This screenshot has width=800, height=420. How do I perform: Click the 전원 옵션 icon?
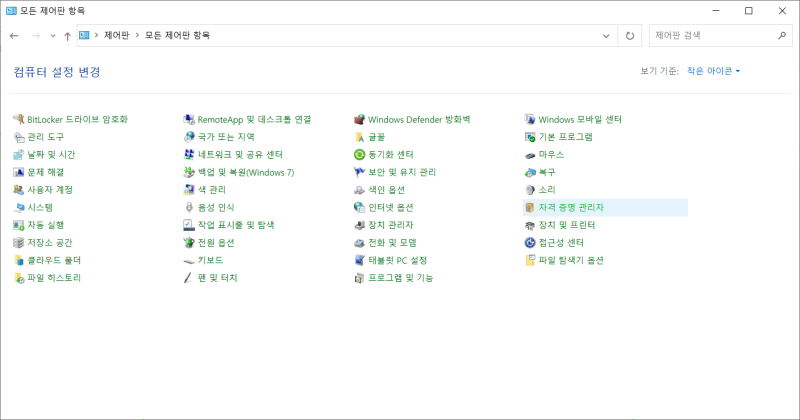click(189, 243)
